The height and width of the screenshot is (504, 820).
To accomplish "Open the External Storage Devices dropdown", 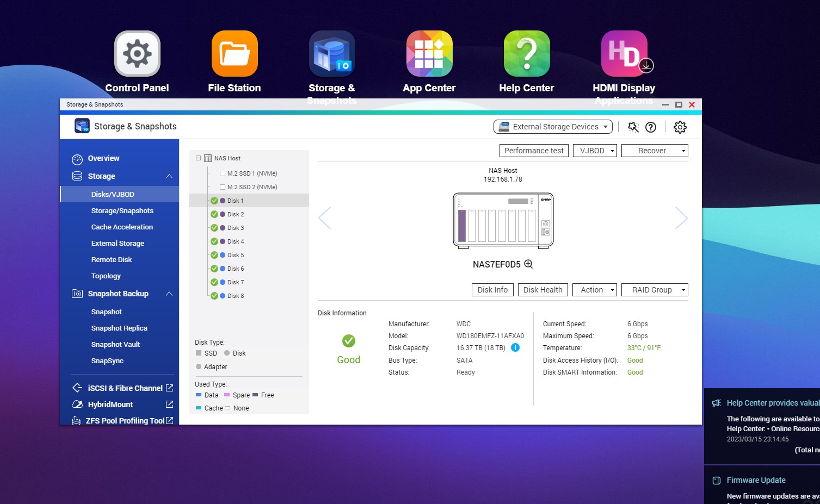I will click(553, 127).
